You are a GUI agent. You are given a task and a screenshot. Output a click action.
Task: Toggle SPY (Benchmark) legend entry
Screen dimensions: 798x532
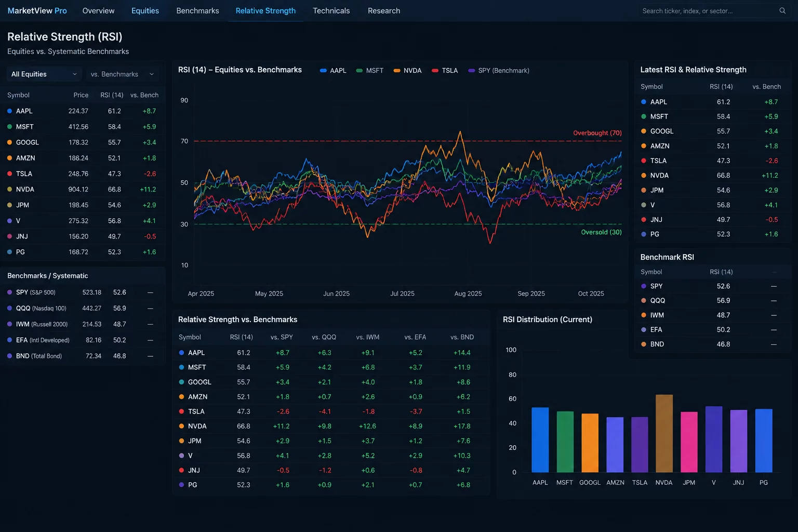tap(499, 71)
